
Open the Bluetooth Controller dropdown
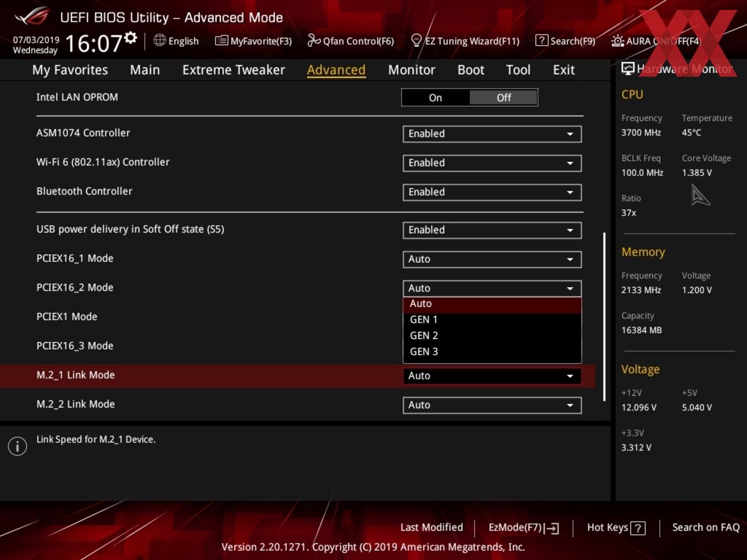[492, 192]
